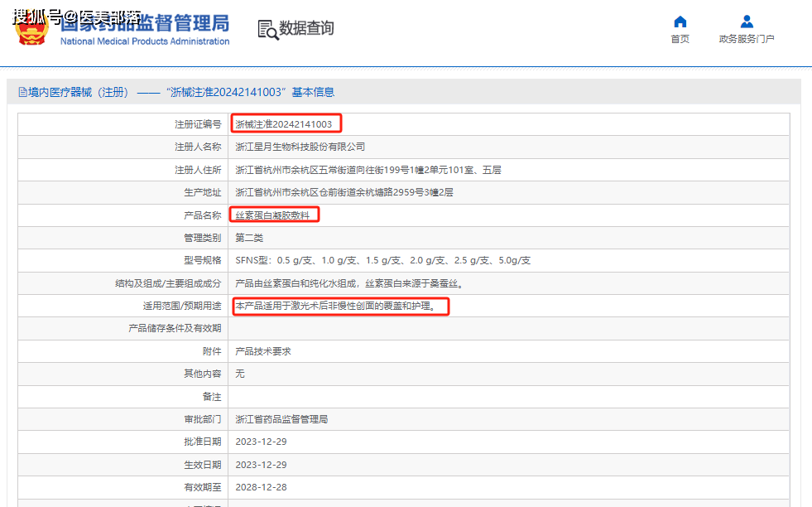Open 政务服务门户 text link

tap(747, 39)
